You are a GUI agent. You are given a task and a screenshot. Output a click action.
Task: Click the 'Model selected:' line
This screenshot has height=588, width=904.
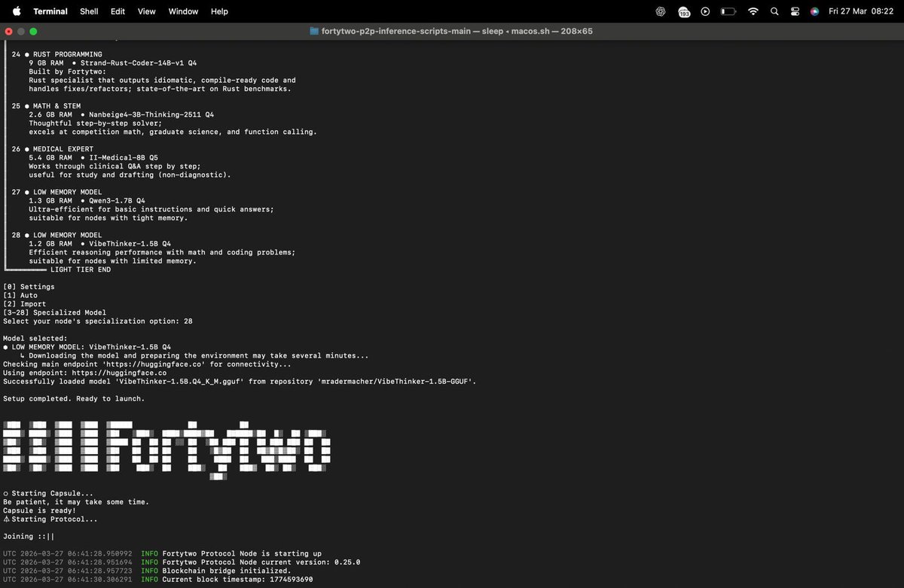pos(35,338)
